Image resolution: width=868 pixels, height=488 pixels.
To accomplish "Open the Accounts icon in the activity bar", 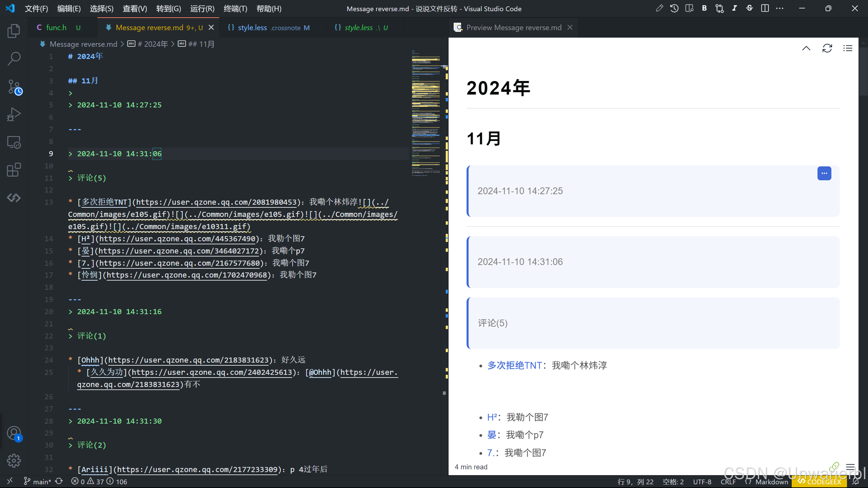I will 14,433.
